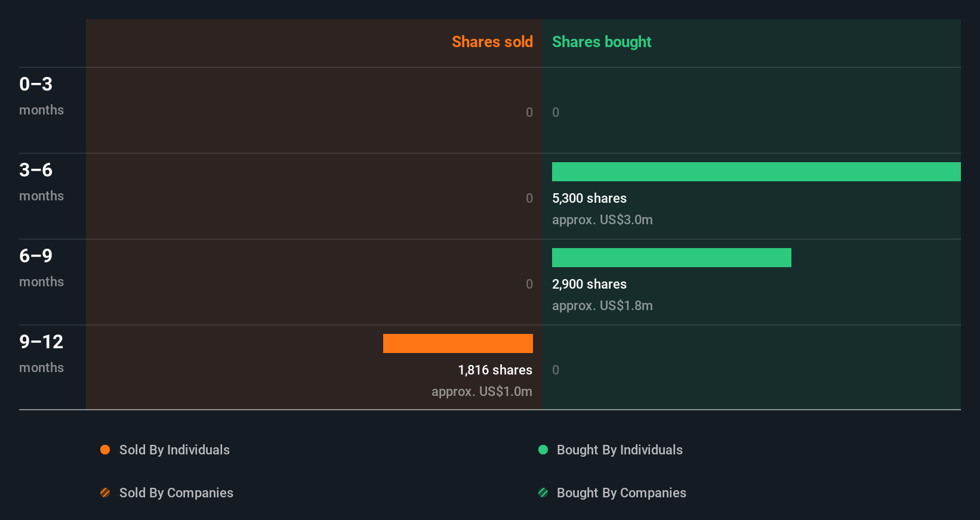Click the green Bought By Individuals legend dot
980x520 pixels.
543,450
